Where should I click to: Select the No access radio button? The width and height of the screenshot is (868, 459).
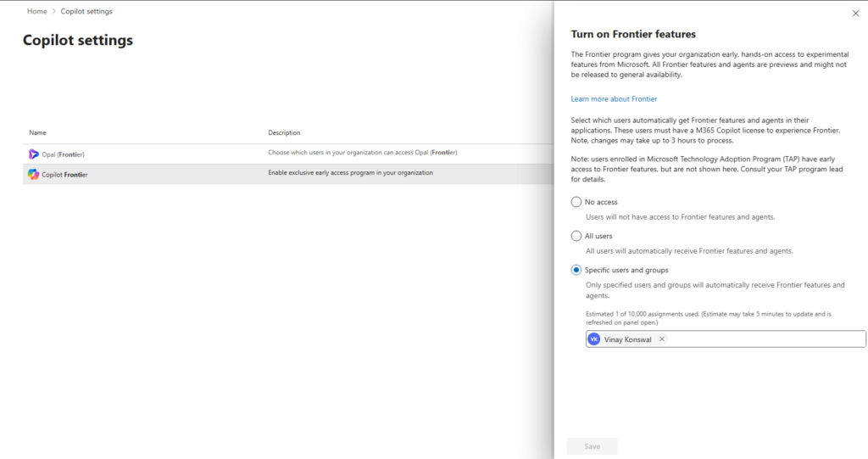pos(576,202)
